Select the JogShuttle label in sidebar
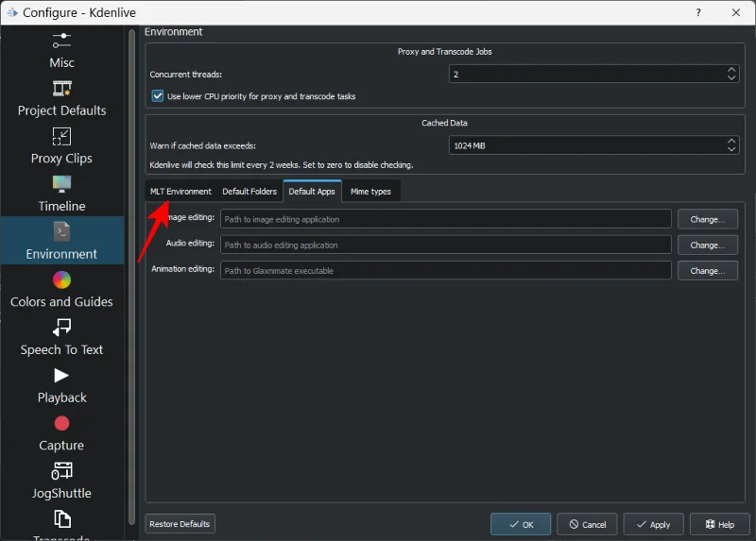 coord(61,493)
